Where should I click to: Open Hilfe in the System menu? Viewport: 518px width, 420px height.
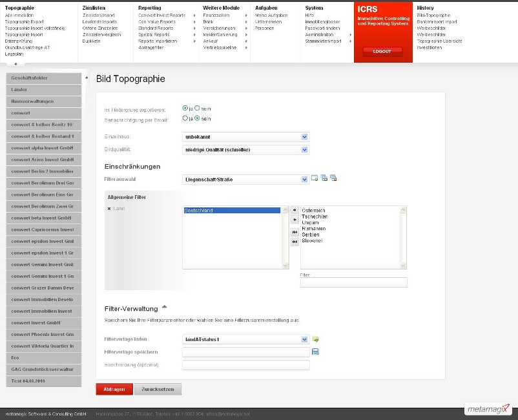point(309,16)
